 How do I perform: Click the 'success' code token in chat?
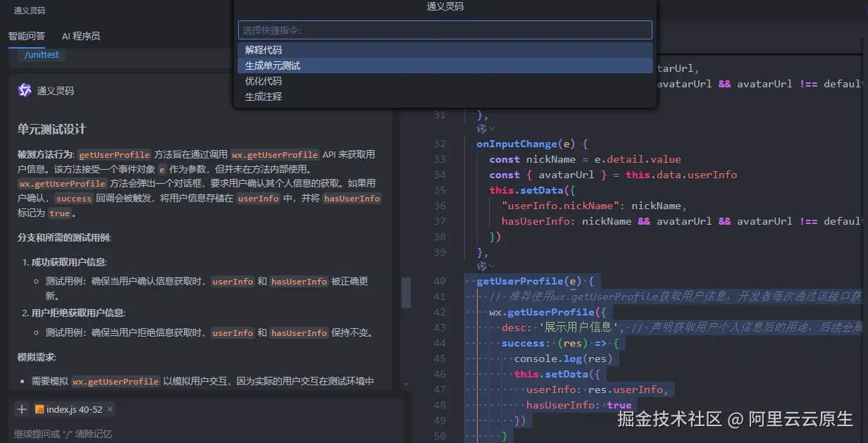pyautogui.click(x=74, y=199)
